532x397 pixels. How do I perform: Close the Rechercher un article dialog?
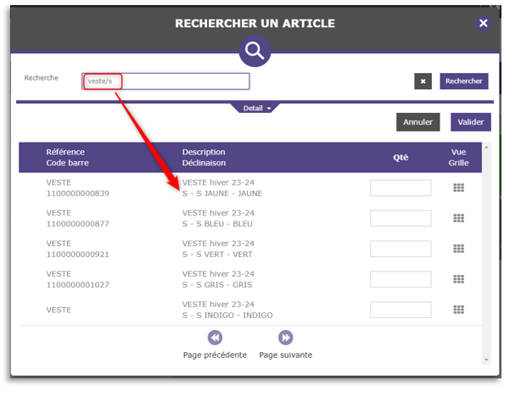[x=484, y=23]
